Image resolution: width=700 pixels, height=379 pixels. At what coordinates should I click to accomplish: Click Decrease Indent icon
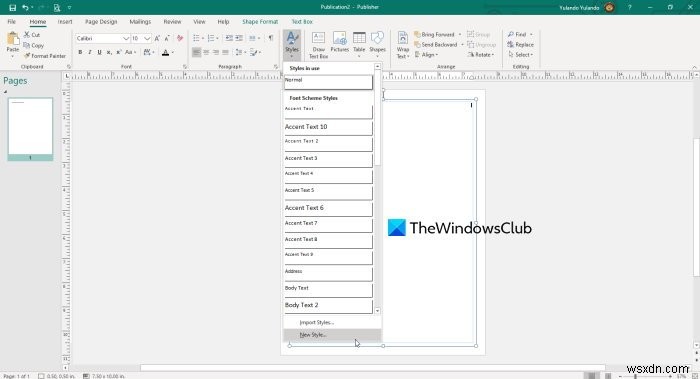pyautogui.click(x=229, y=39)
